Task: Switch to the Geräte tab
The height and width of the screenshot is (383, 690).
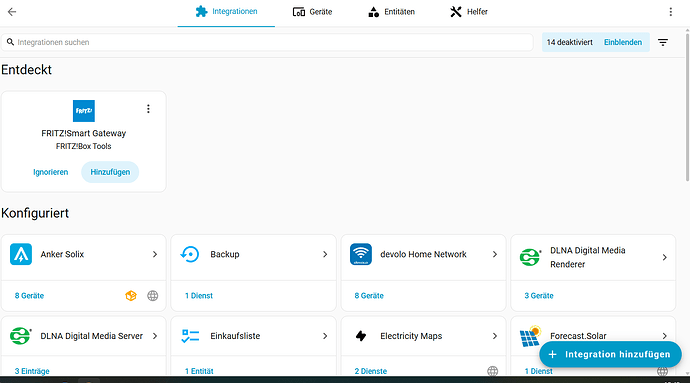Action: (312, 12)
